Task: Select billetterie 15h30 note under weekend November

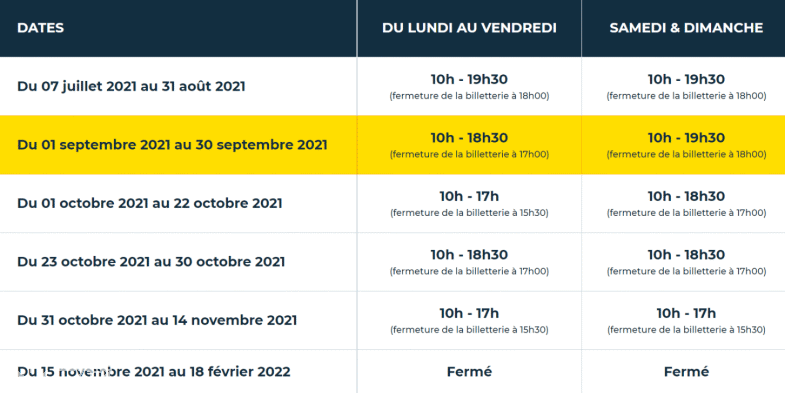Action: (686, 330)
